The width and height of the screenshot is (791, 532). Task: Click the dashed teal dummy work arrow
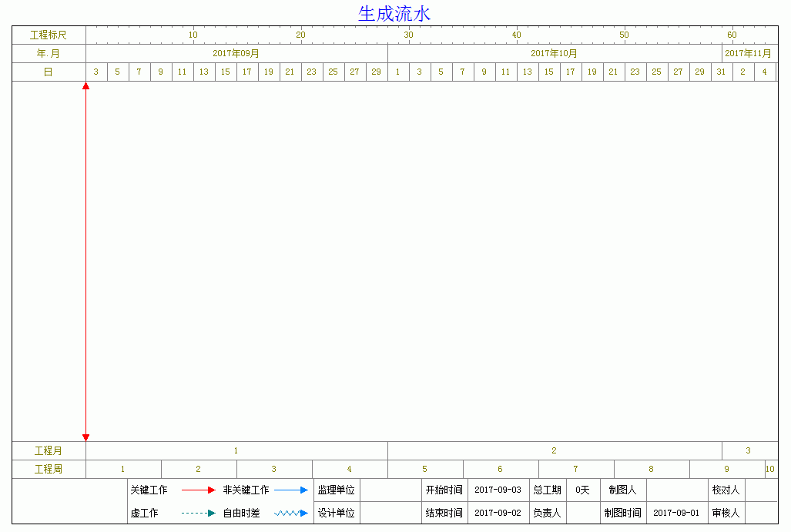point(198,513)
